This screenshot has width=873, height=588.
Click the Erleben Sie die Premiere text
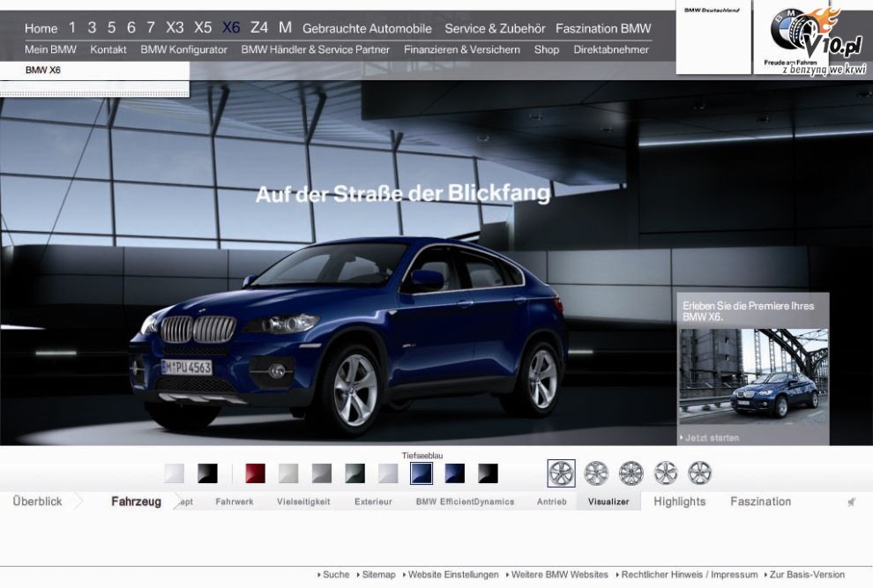(749, 311)
